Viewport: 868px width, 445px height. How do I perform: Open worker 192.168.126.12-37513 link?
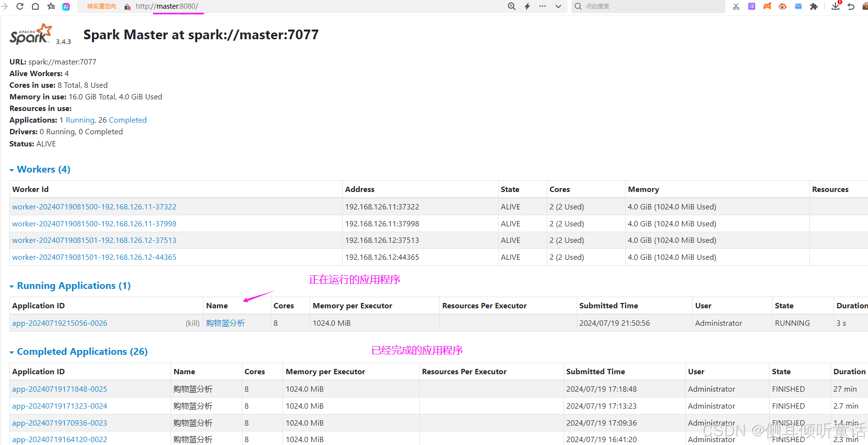94,240
